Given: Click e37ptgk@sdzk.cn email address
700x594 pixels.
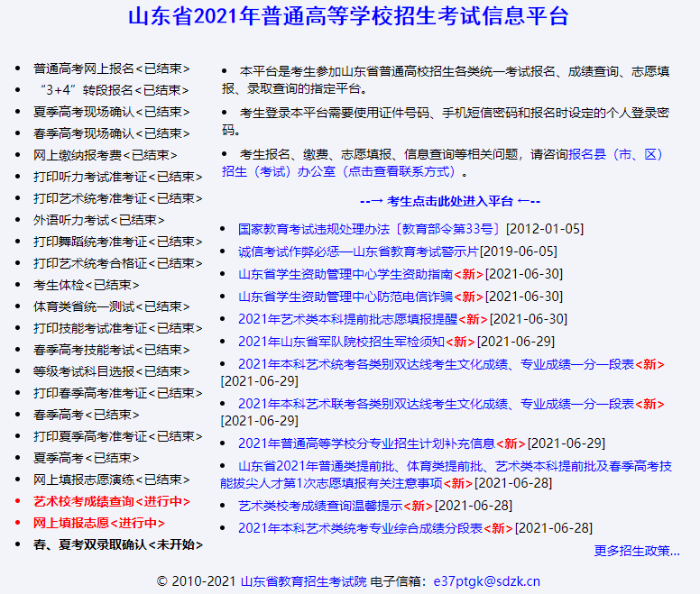Looking at the screenshot, I should [x=486, y=581].
